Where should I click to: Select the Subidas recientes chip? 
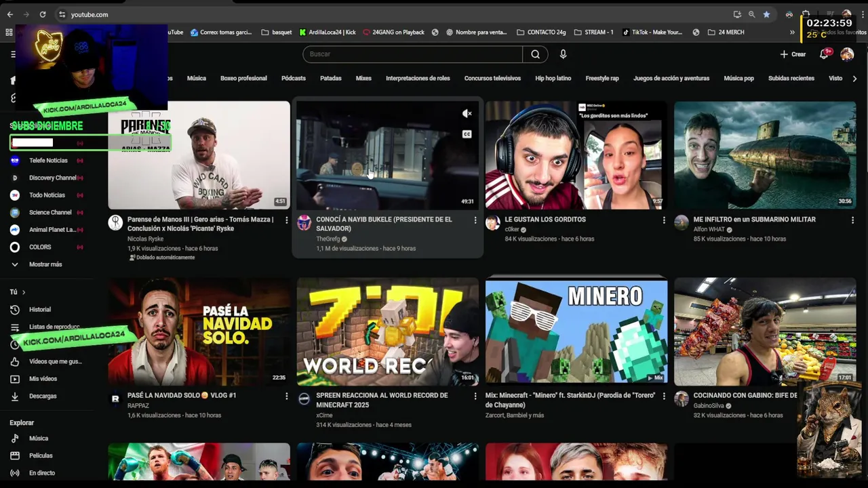click(791, 79)
